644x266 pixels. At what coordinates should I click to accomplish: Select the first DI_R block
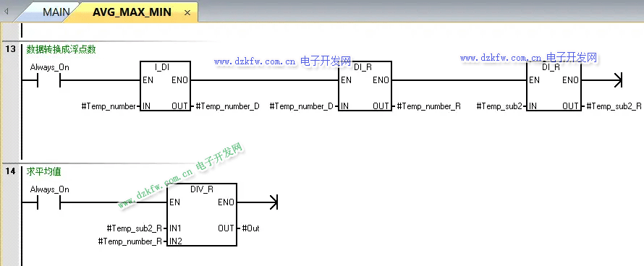tap(365, 87)
